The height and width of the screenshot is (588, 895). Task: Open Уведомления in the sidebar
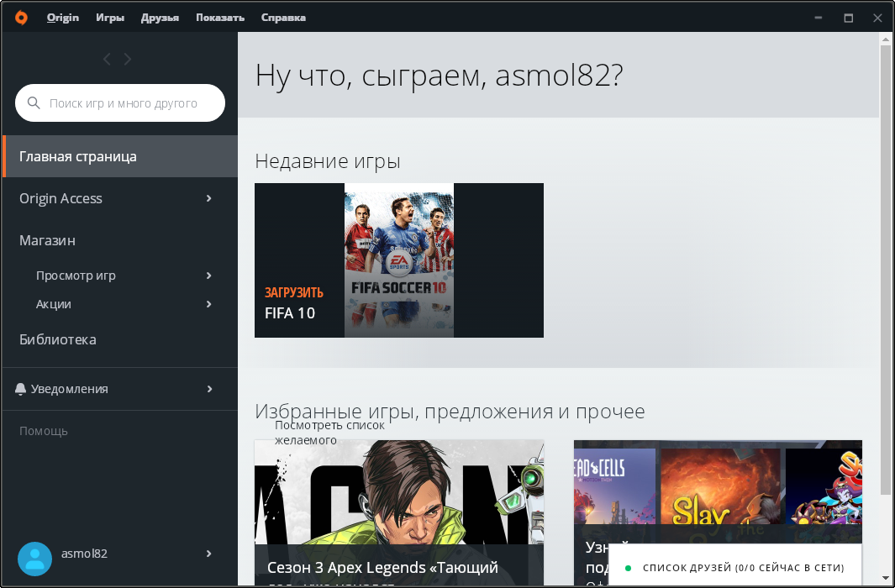click(69, 389)
